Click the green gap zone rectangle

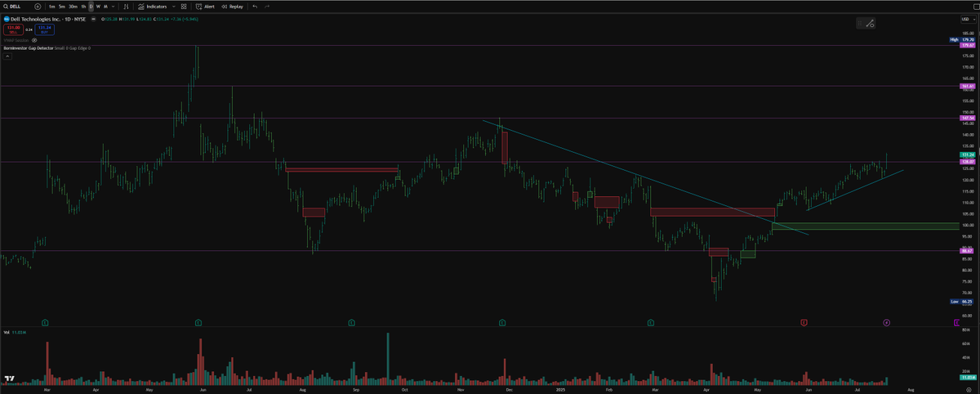(x=866, y=226)
